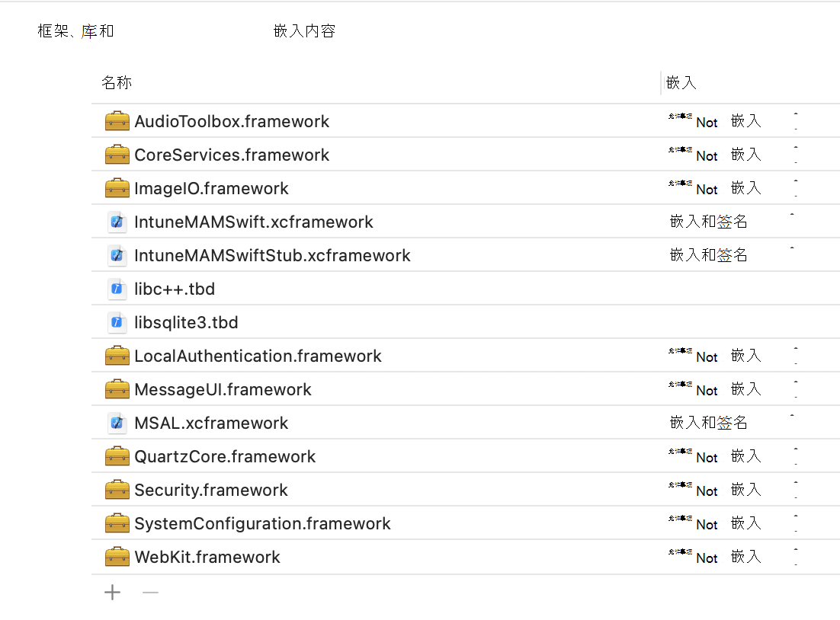Click the − button to remove a framework
The height and width of the screenshot is (620, 840).
tap(150, 592)
